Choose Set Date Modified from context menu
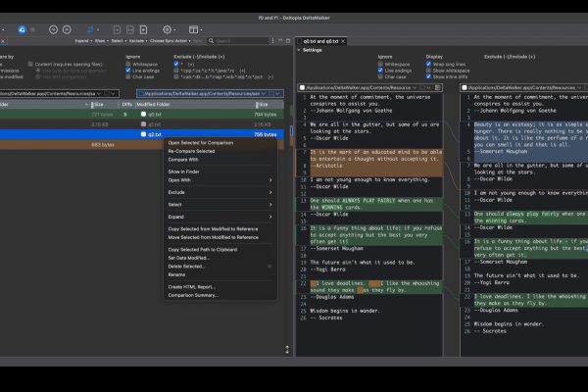This screenshot has height=392, width=588. point(188,258)
